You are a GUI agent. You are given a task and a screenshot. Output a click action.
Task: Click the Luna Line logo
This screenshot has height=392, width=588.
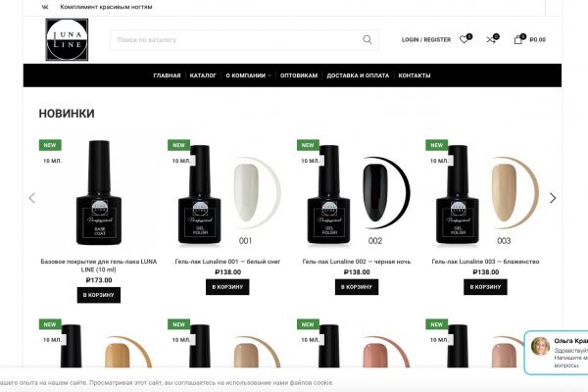(67, 40)
